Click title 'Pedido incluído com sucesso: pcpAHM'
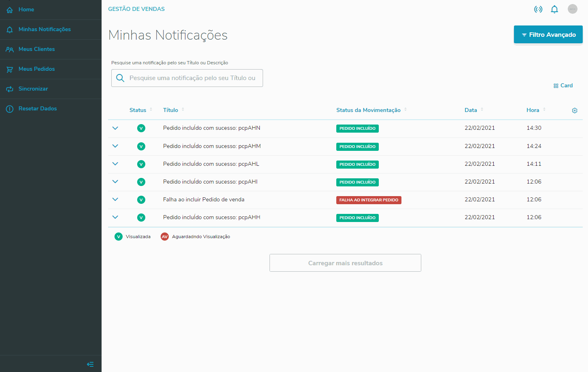588x372 pixels. [212, 146]
